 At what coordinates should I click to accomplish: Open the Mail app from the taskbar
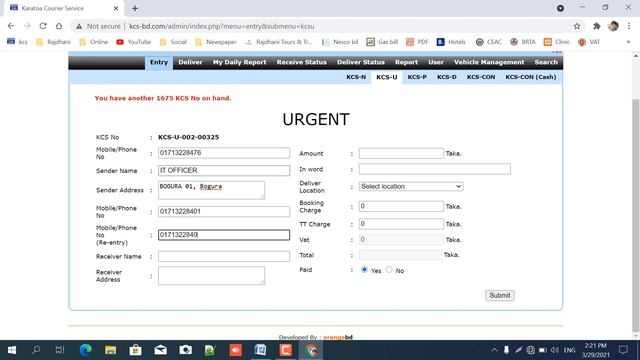[x=160, y=350]
